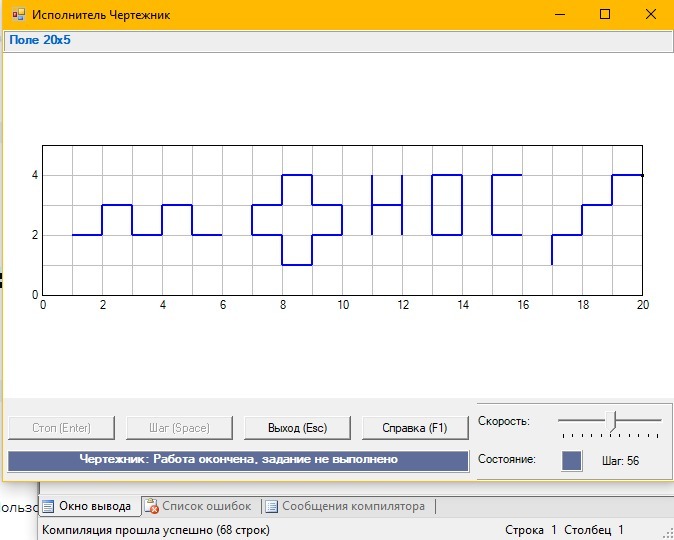Click the Сообщения компилятора tab icon

(x=271, y=506)
